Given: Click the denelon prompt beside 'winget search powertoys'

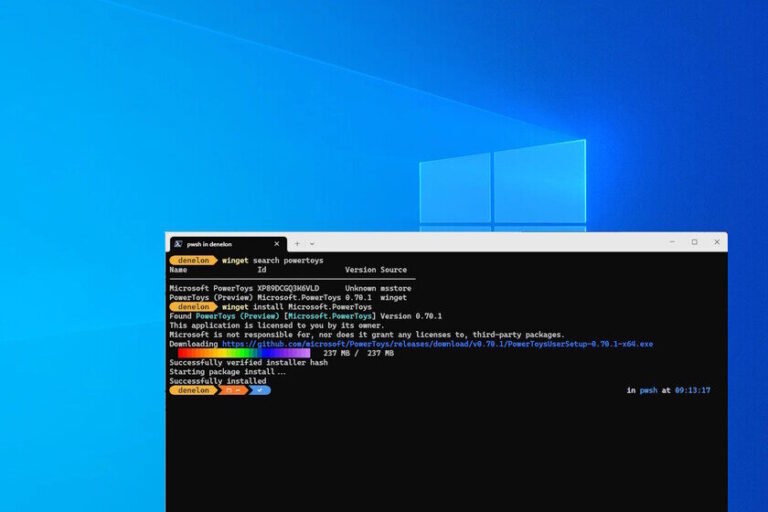Looking at the screenshot, I should pos(193,261).
